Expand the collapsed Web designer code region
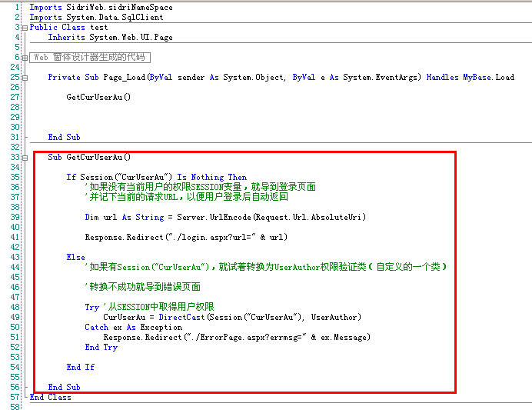 [x=25, y=58]
